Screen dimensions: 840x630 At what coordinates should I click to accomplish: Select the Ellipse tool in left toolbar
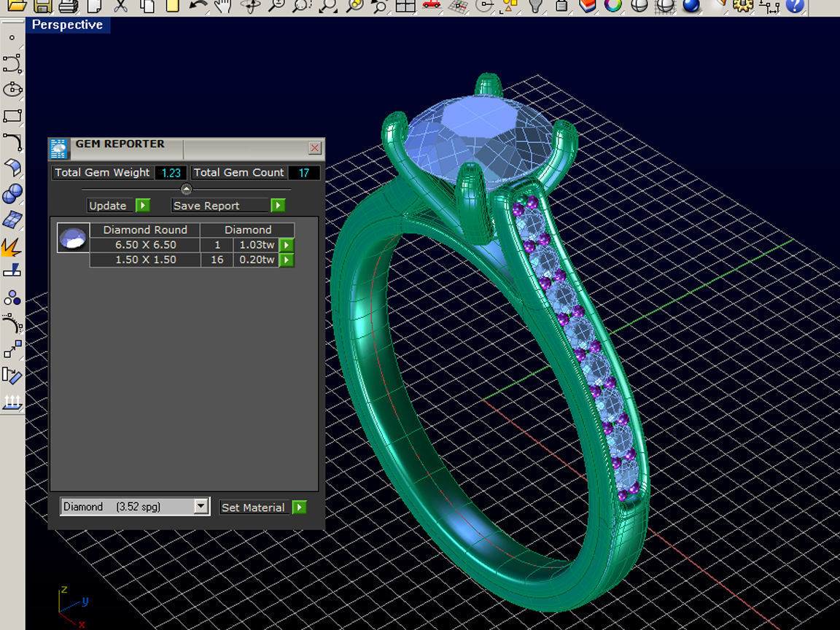pos(12,90)
